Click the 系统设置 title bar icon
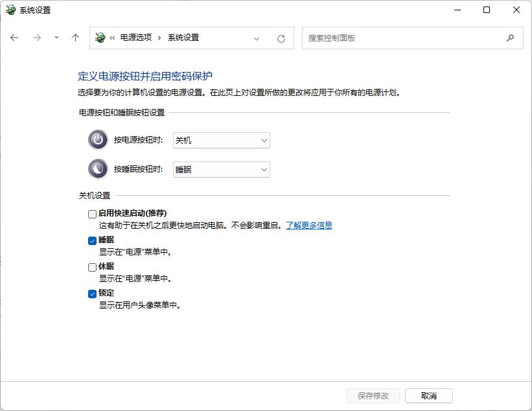532x411 pixels. point(10,10)
